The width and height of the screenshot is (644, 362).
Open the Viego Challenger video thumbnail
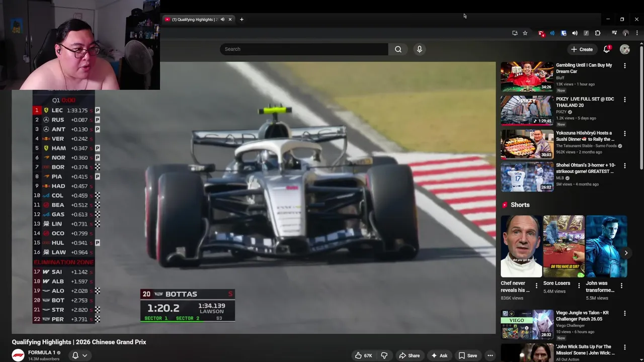(x=527, y=324)
